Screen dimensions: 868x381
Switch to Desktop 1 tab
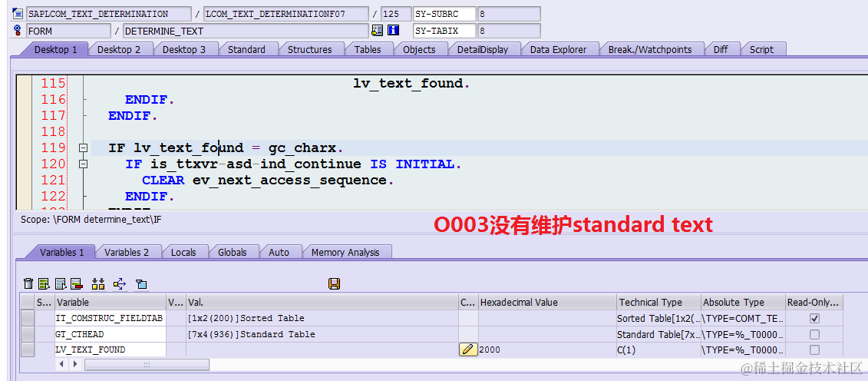point(55,49)
